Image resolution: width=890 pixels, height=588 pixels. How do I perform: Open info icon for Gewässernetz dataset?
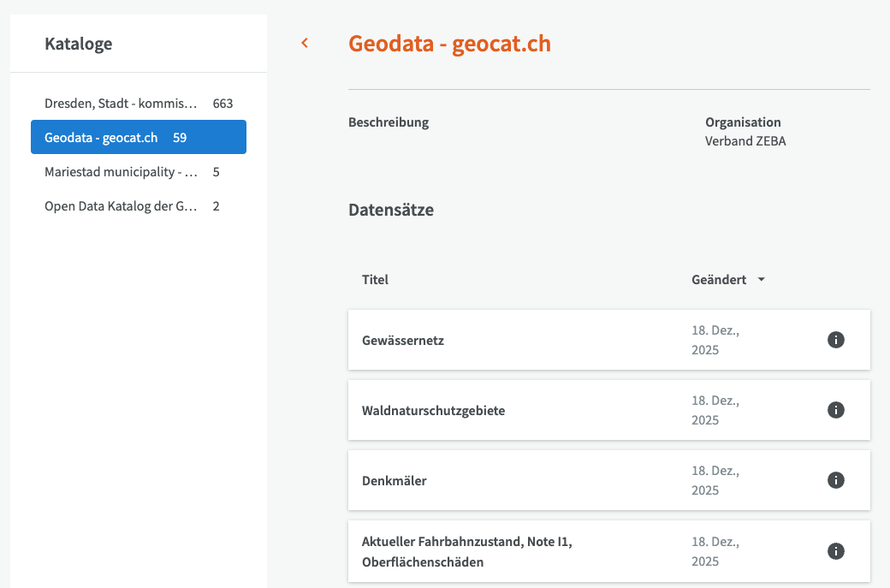[x=836, y=340]
